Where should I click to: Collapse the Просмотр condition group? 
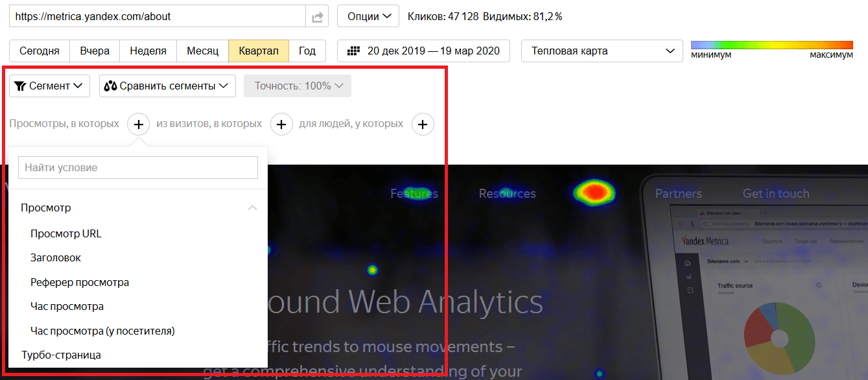coord(252,208)
